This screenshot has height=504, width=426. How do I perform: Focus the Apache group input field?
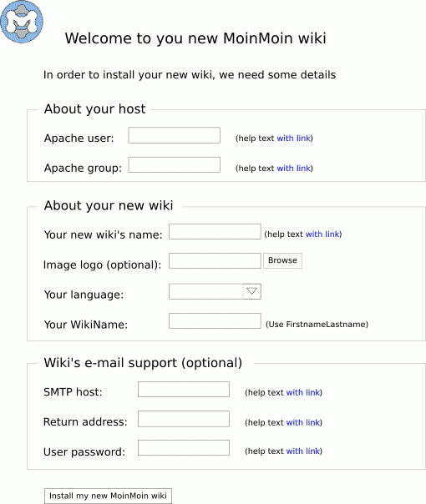point(174,165)
